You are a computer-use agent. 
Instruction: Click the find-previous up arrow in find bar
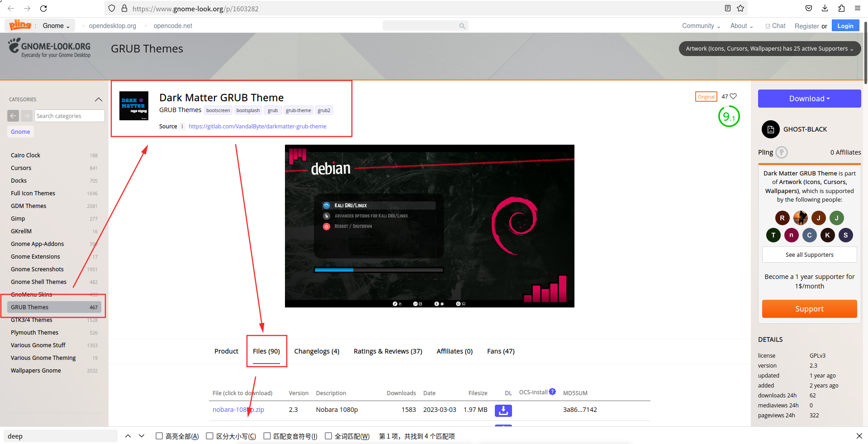(128, 436)
